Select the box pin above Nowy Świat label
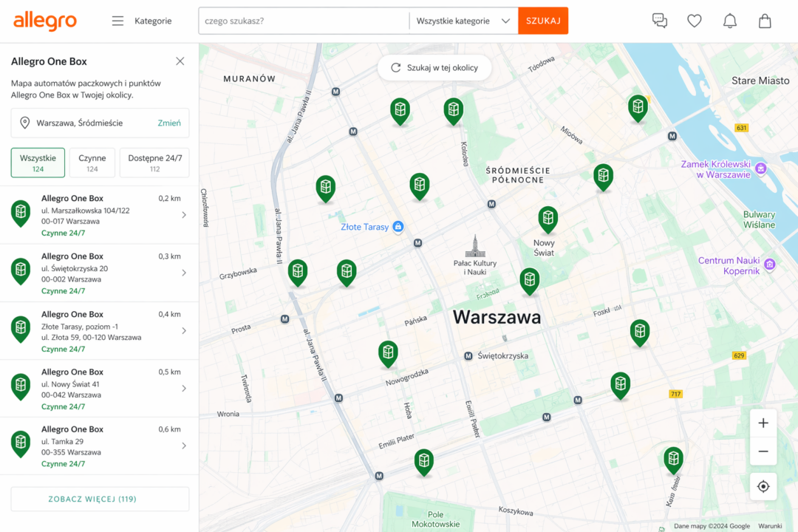Image resolution: width=798 pixels, height=532 pixels. tap(548, 219)
